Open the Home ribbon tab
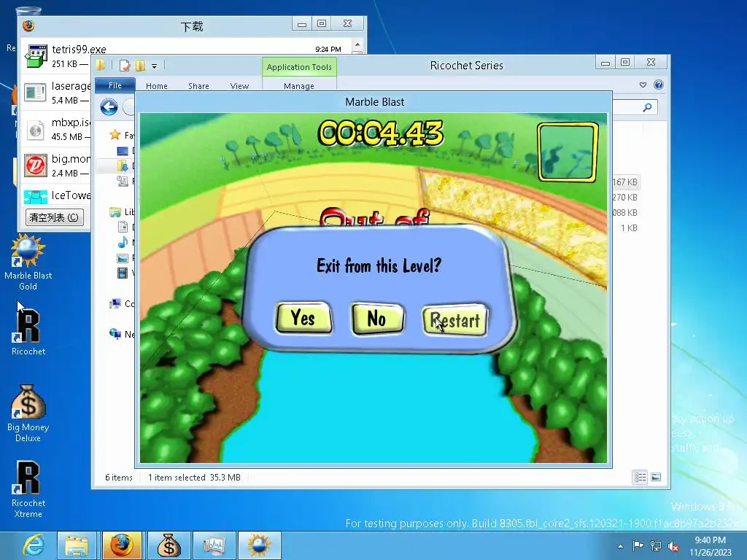The image size is (747, 560). [157, 86]
